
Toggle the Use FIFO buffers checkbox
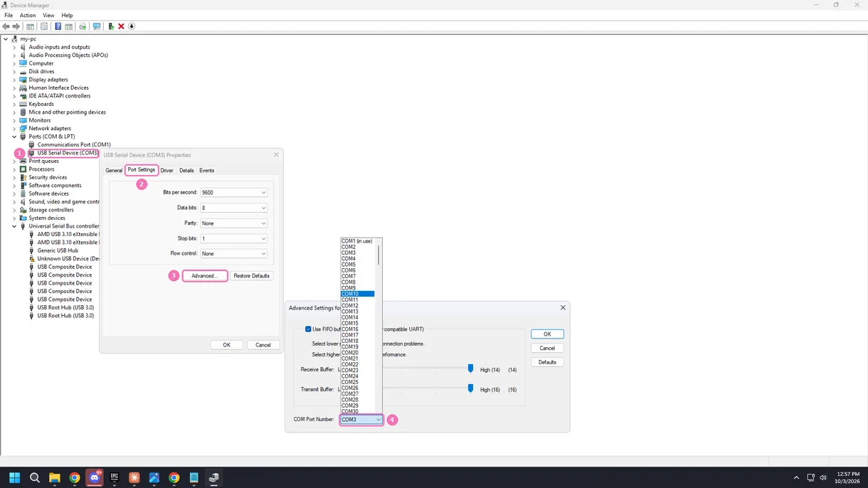(308, 329)
